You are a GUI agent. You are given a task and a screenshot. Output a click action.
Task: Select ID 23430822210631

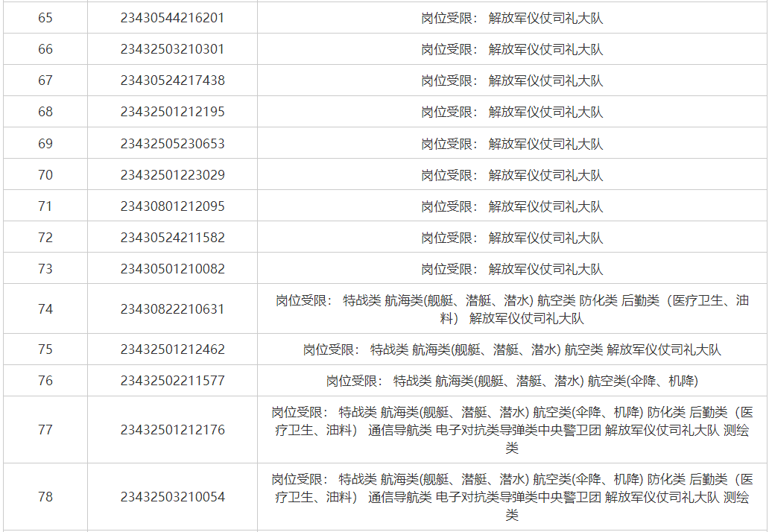[x=172, y=309]
